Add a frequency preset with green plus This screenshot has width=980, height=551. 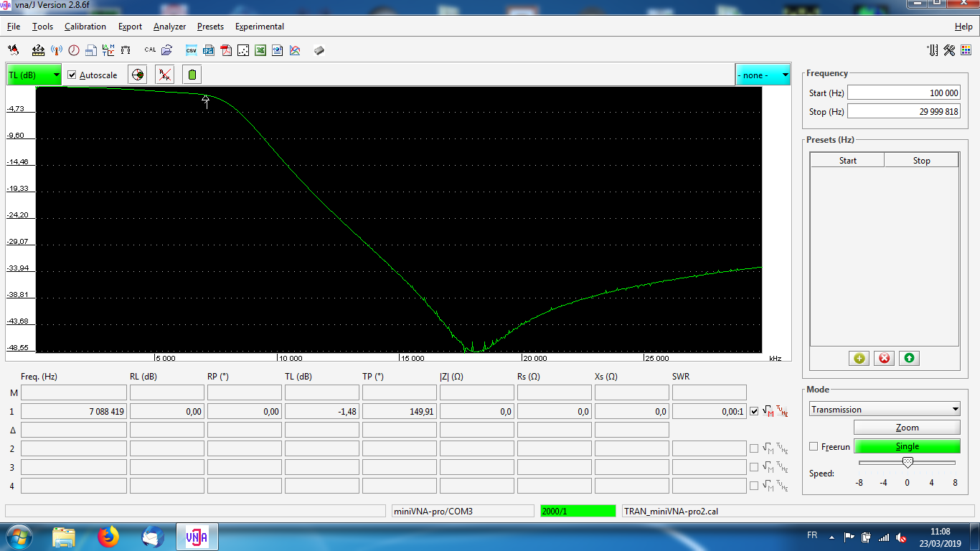coord(859,358)
